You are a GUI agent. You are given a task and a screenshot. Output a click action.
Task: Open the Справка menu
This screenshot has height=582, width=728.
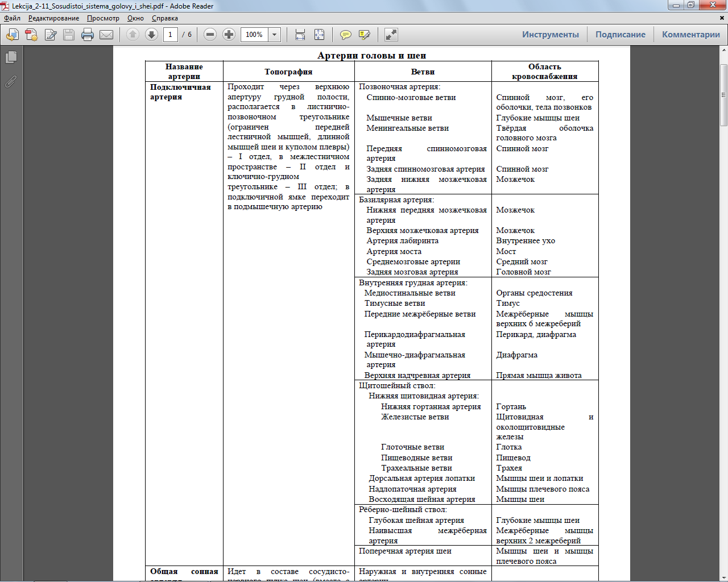tap(165, 18)
